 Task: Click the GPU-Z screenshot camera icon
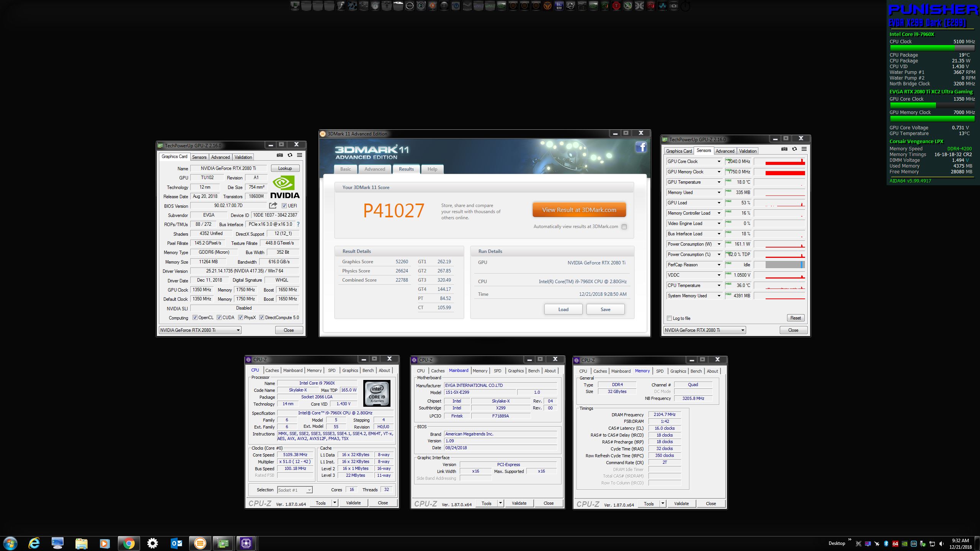click(x=280, y=155)
